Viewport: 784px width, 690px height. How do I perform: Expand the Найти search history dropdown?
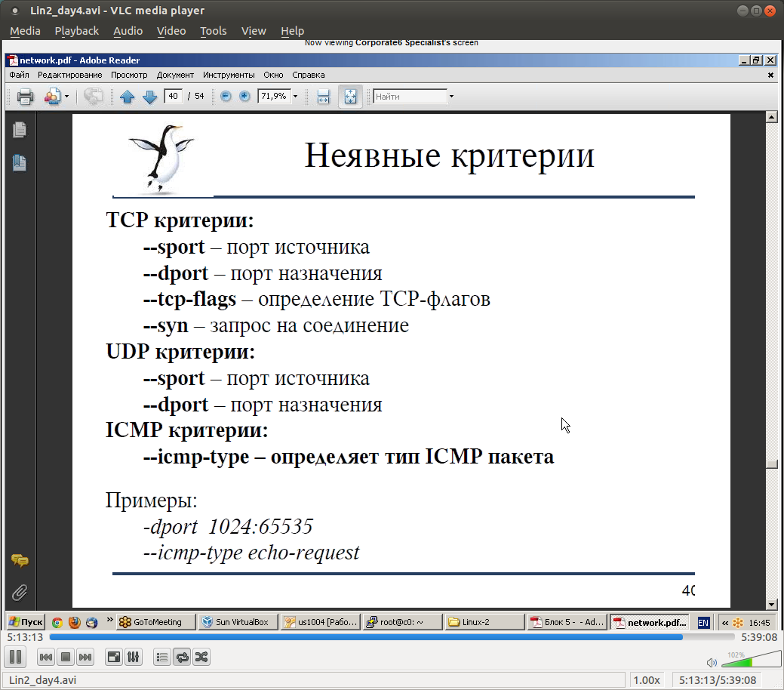click(450, 96)
